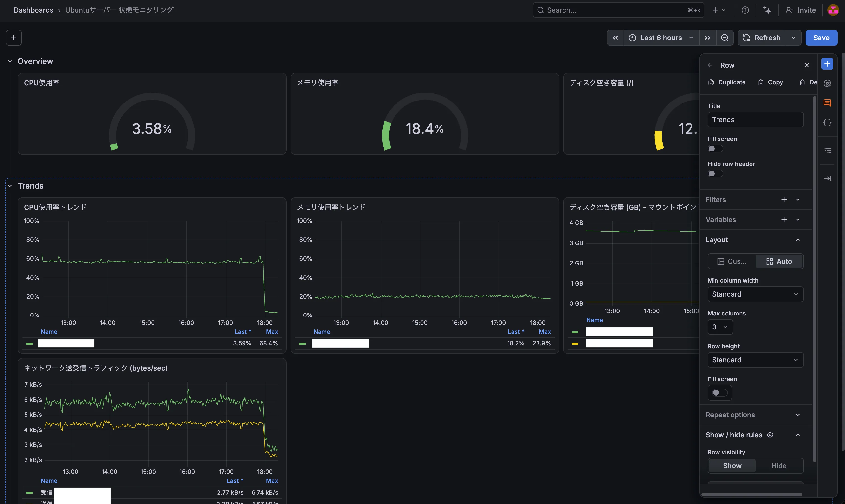Open the Min column width dropdown
845x504 pixels.
755,294
